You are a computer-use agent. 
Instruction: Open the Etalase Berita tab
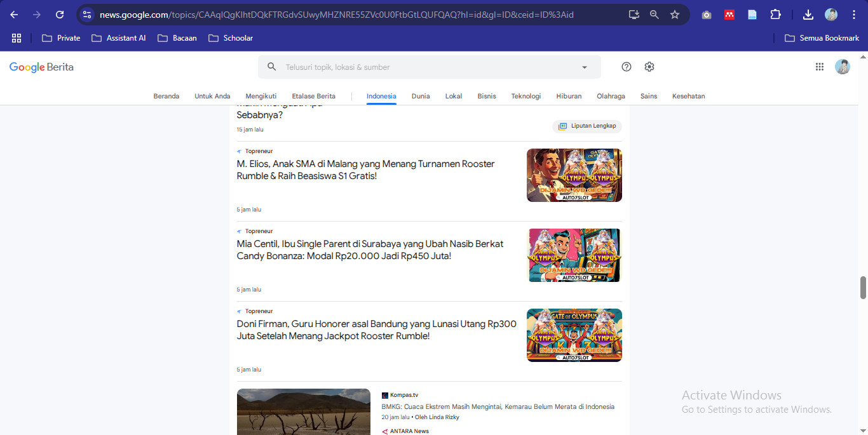(x=314, y=96)
